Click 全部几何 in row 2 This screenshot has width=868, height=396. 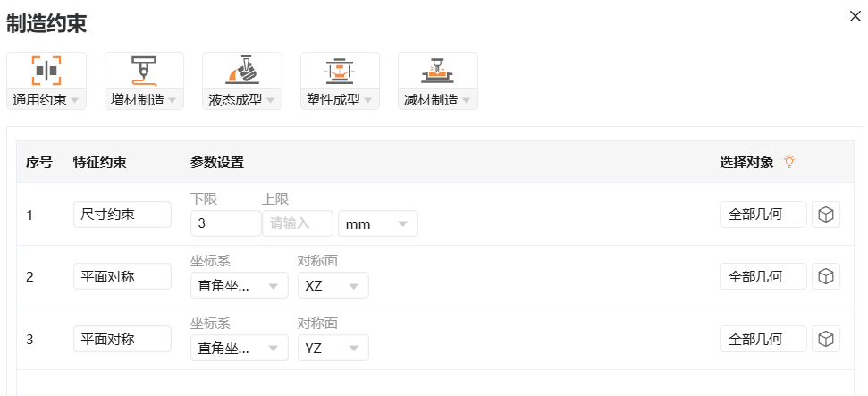point(763,276)
